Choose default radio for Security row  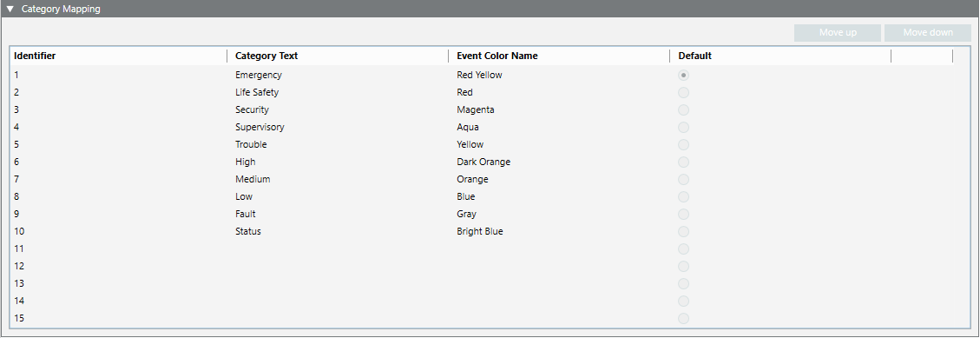[684, 109]
